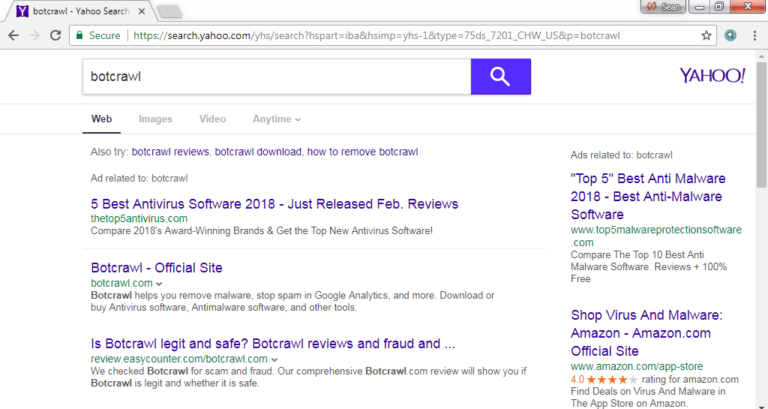Open 'Shop Virus And Malware: Amazon' ad
Screen dimensions: 768x409
tap(647, 333)
